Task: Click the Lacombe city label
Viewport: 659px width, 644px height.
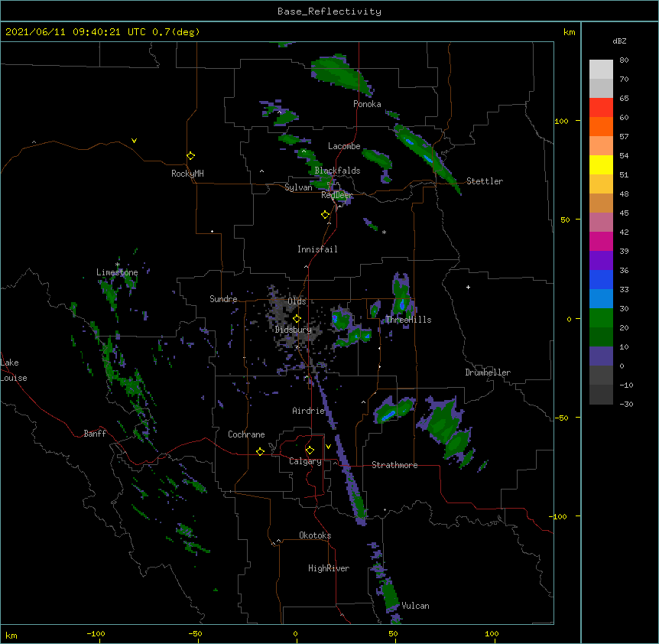Action: pos(344,146)
